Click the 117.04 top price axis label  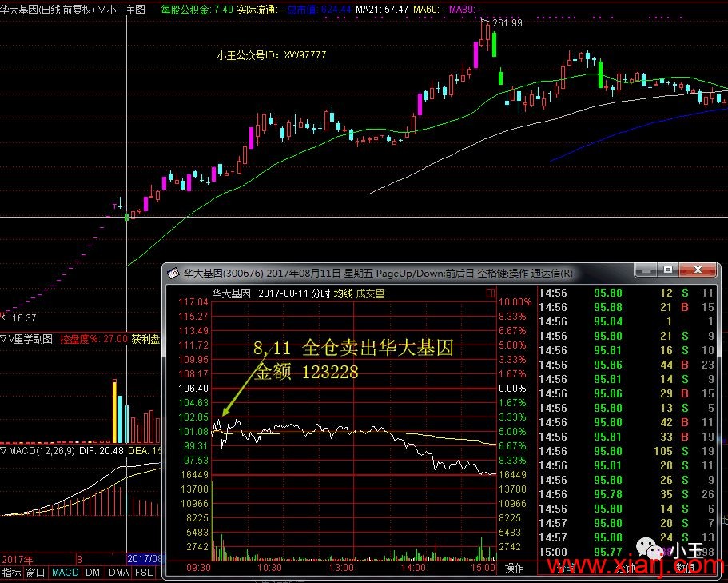coord(193,302)
